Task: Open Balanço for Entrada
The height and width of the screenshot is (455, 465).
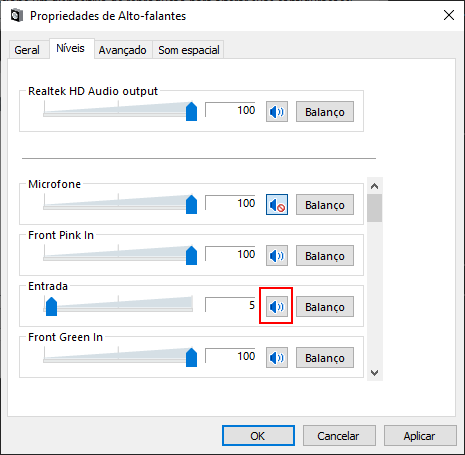Action: (325, 307)
